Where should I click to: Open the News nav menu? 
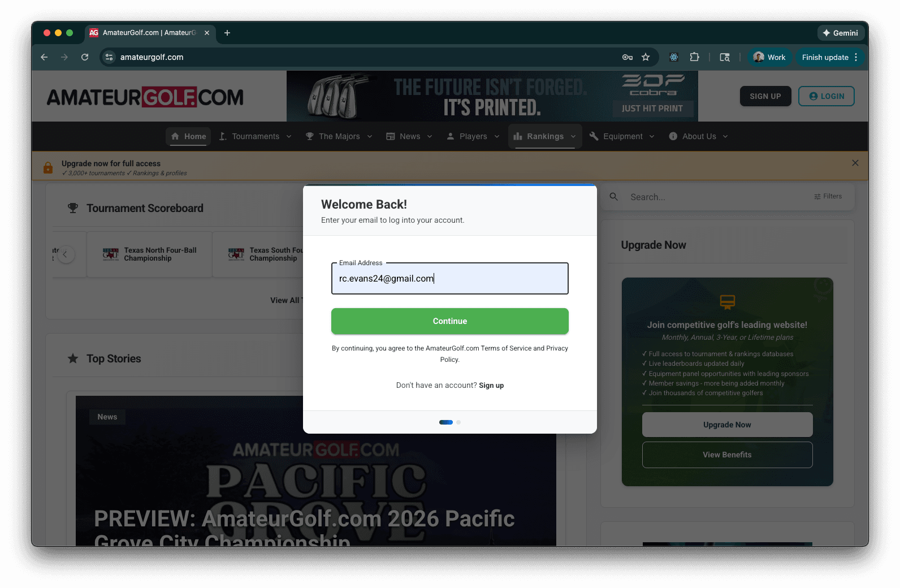pos(409,136)
